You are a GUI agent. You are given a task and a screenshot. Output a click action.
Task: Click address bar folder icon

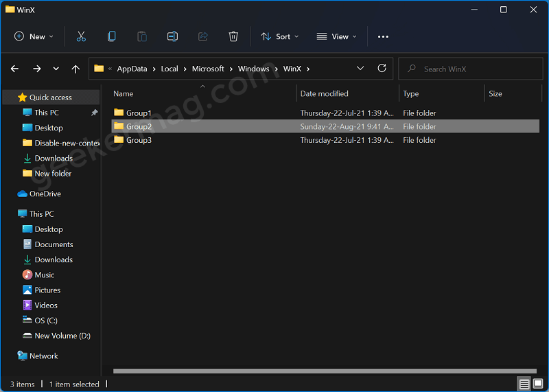coord(99,69)
